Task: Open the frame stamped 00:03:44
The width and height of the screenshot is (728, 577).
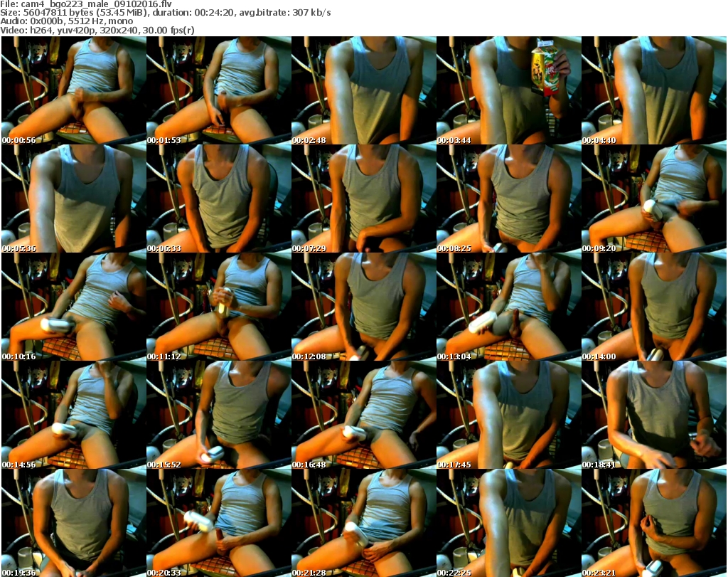Action: click(508, 90)
